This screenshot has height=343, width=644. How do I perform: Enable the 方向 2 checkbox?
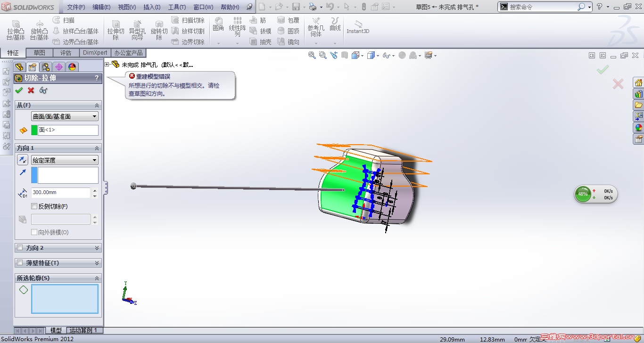click(20, 247)
